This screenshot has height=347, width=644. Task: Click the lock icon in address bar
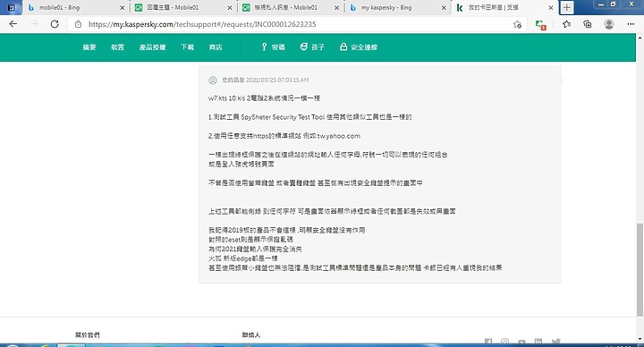pos(78,24)
